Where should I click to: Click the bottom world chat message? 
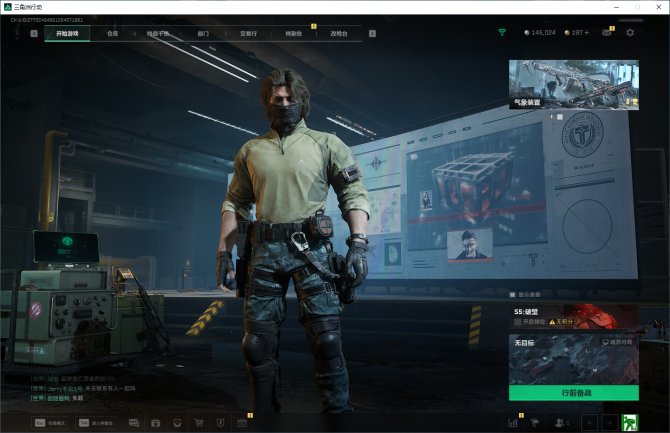coord(57,398)
